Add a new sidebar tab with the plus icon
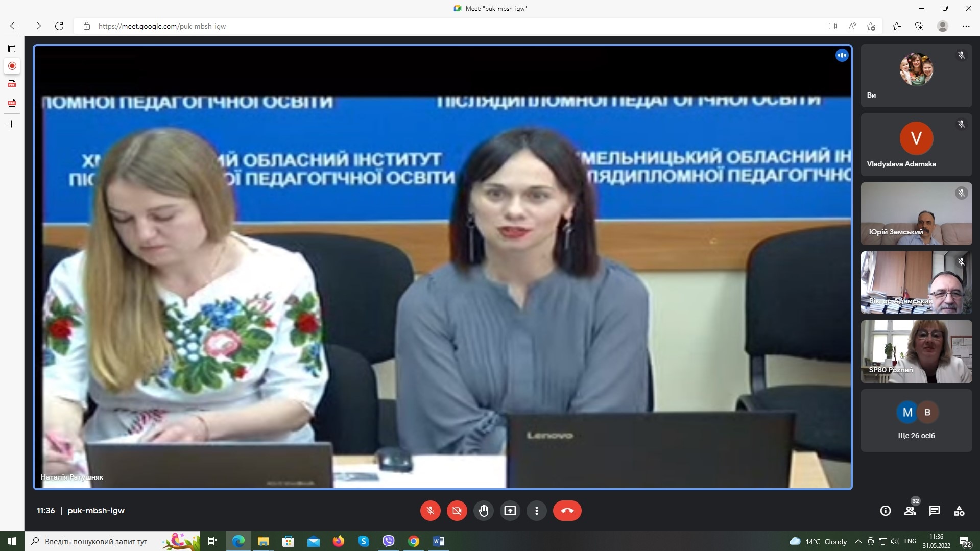Screen dimensions: 980x551 [12, 124]
